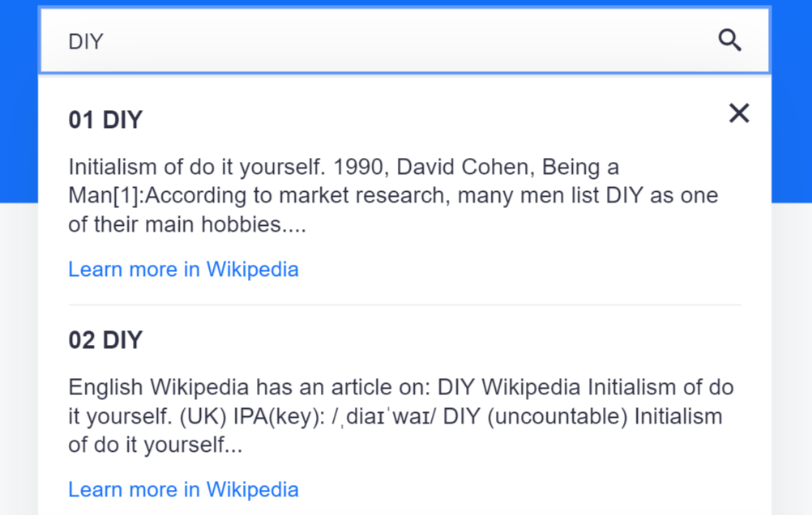Click the divider line between the results

click(404, 305)
